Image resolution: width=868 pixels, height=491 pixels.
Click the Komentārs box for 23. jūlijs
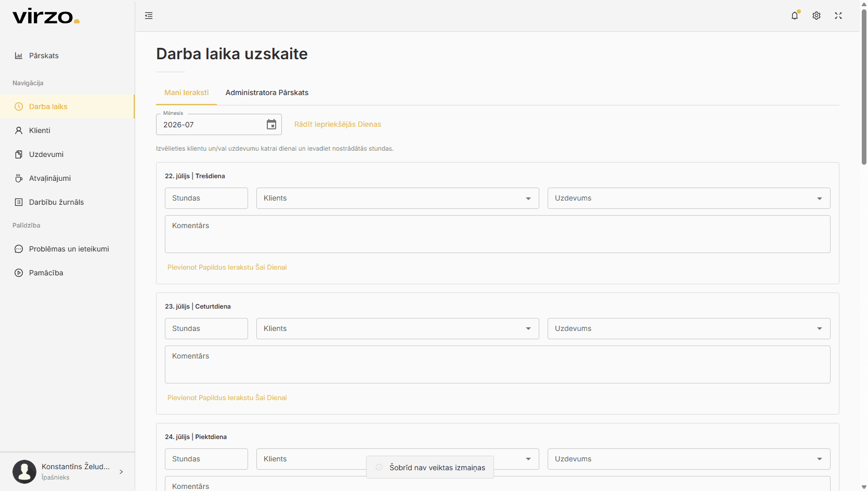(x=498, y=365)
